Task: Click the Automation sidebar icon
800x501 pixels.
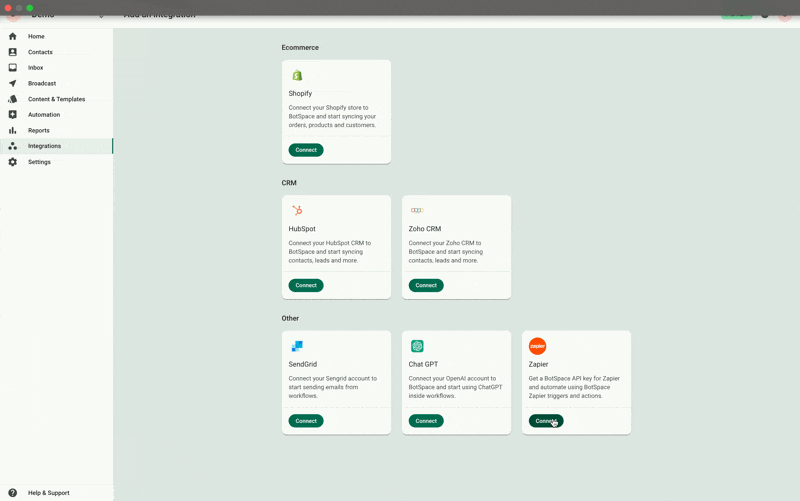Action: [13, 115]
